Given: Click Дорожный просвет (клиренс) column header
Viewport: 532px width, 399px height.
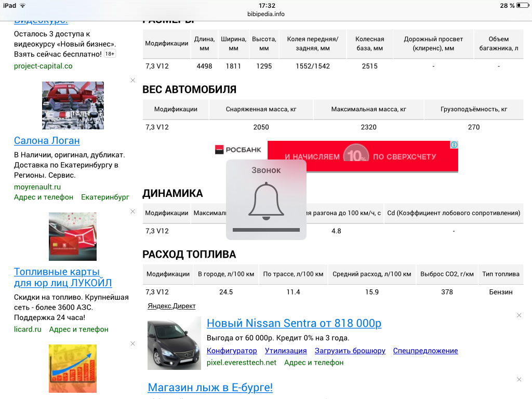Looking at the screenshot, I should [x=433, y=44].
